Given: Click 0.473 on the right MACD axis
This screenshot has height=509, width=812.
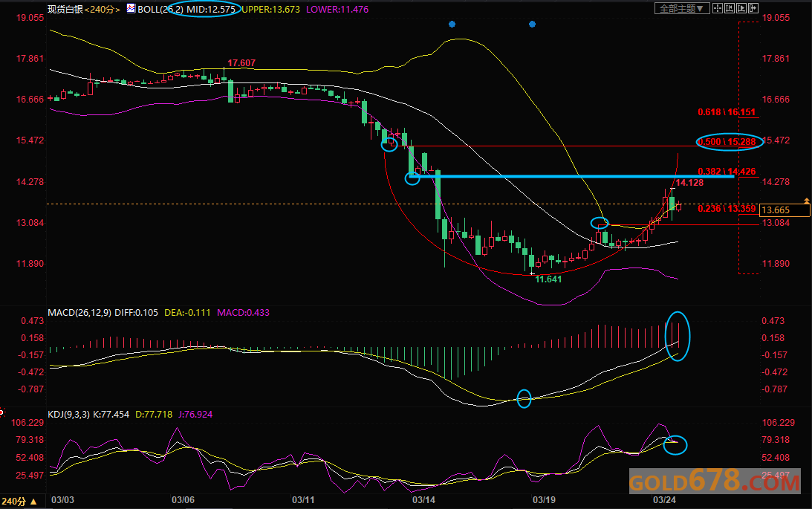Looking at the screenshot, I should pos(773,322).
